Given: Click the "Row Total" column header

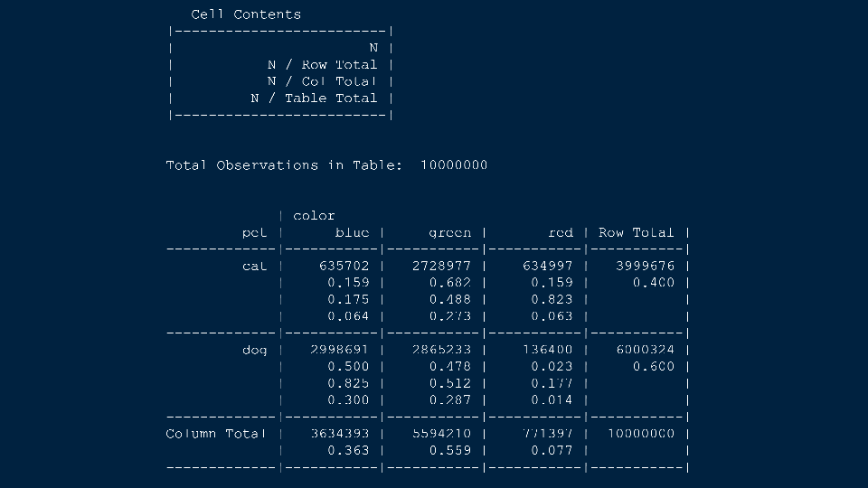Looking at the screenshot, I should (x=636, y=233).
